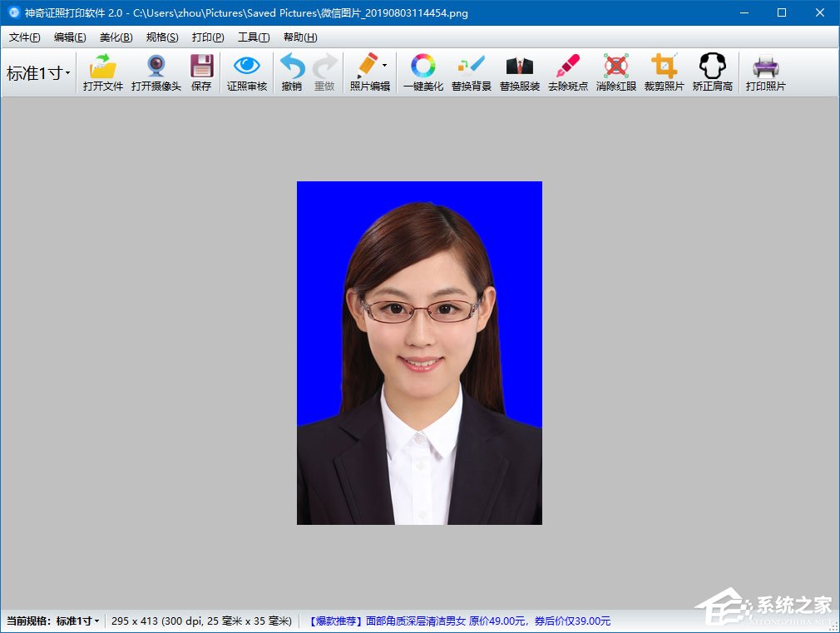Select the 打开摄像头 camera capture tool
The width and height of the screenshot is (840, 633).
[156, 72]
